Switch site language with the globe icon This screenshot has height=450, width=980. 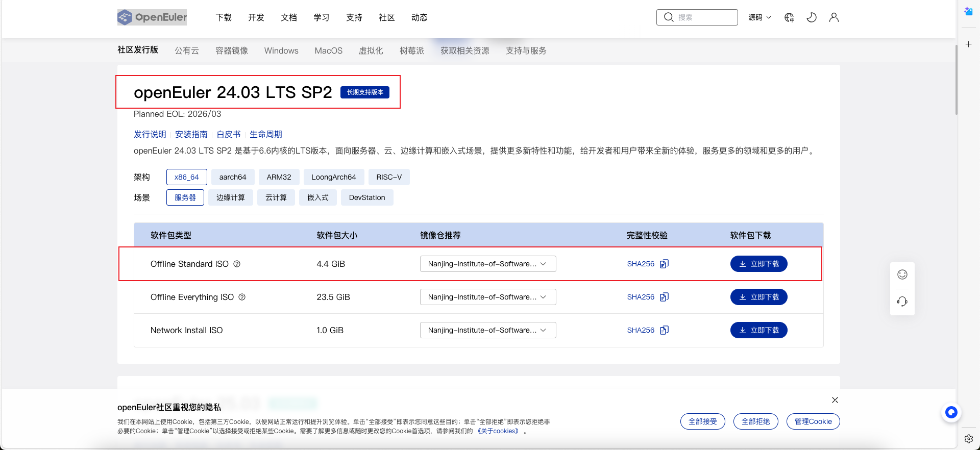pos(789,17)
